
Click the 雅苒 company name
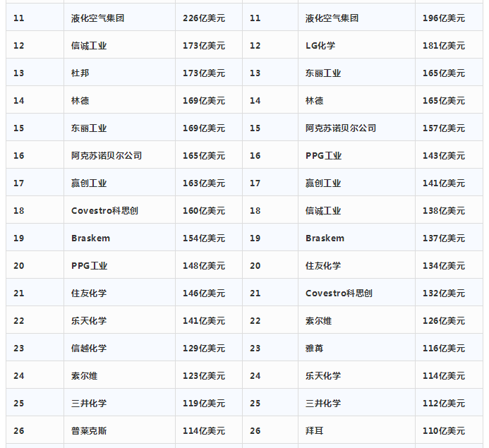tap(315, 349)
